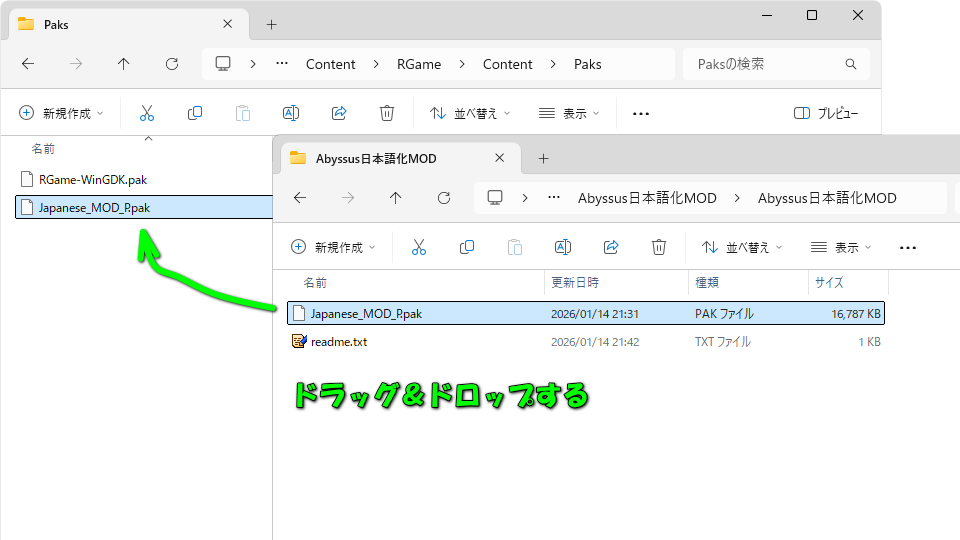The height and width of the screenshot is (540, 960).
Task: Click Cut scissors in Abyssus window toolbar
Action: coord(419,247)
